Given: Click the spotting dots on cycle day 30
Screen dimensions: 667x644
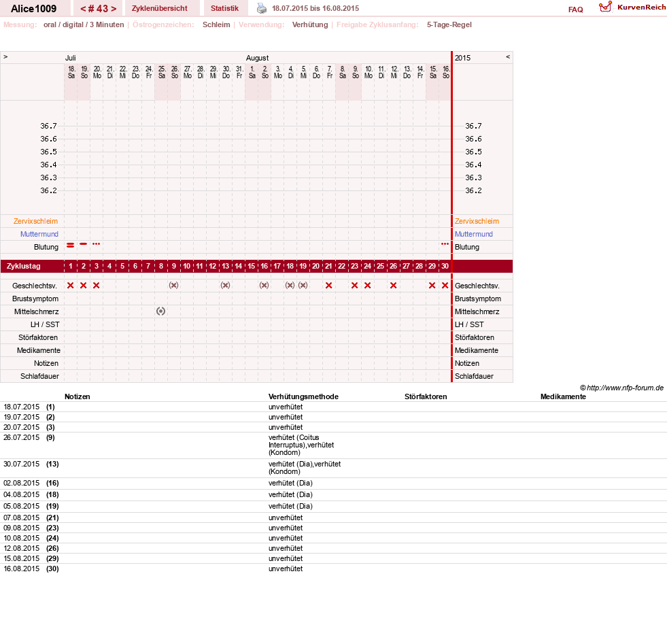Looking at the screenshot, I should coord(445,243).
